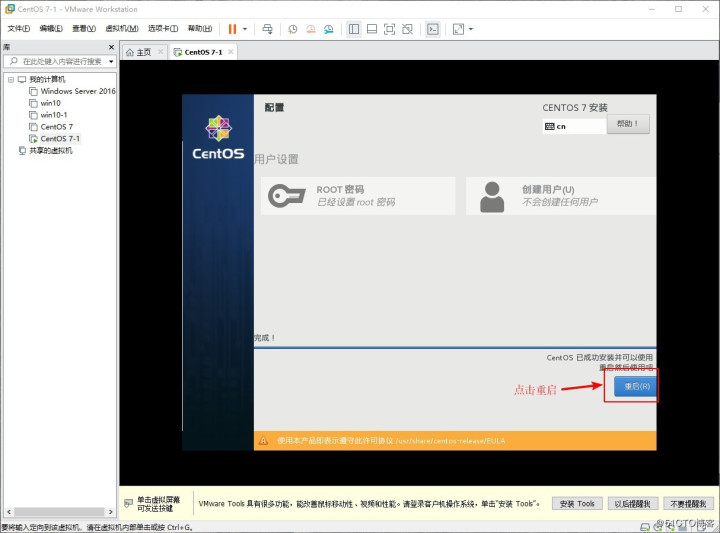Open the 编辑(E) menu
The height and width of the screenshot is (533, 720).
tap(51, 28)
